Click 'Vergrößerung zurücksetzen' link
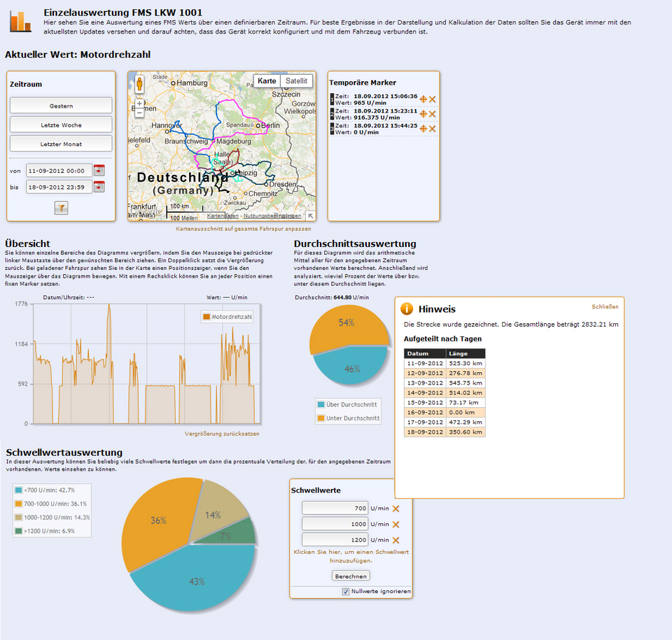Screen dimensions: 672x640 pyautogui.click(x=222, y=434)
